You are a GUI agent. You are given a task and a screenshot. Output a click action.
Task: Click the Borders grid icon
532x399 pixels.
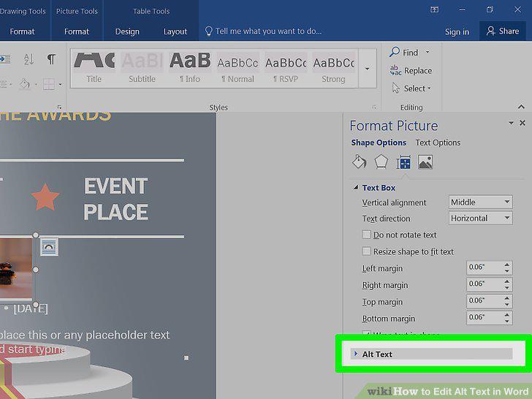(x=48, y=84)
